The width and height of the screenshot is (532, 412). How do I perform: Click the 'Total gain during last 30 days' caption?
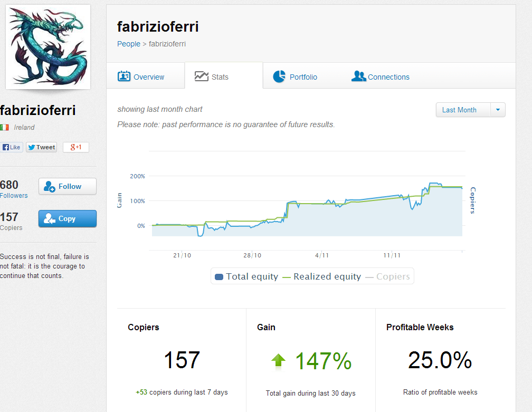(310, 394)
